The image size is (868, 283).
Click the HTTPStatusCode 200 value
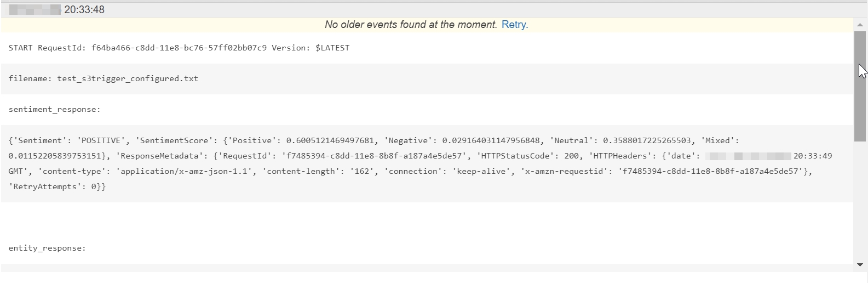[x=571, y=156]
